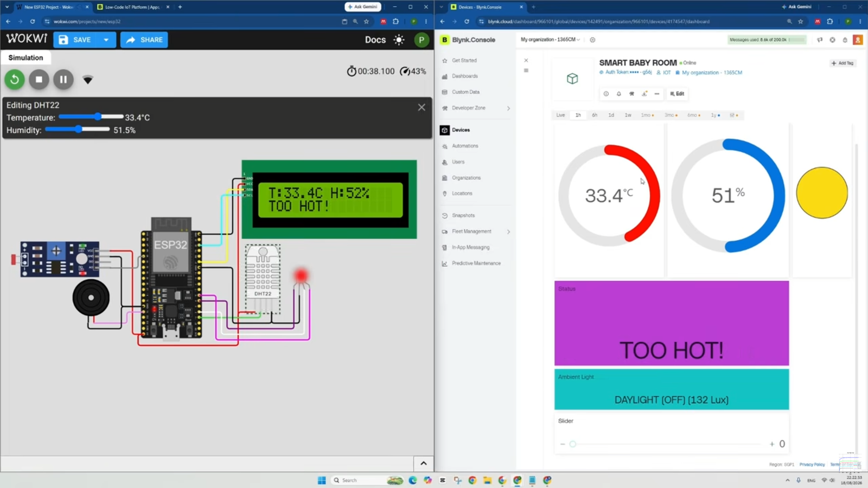Screen dimensions: 868x488
Task: Select the Live time range tab
Action: pyautogui.click(x=560, y=115)
